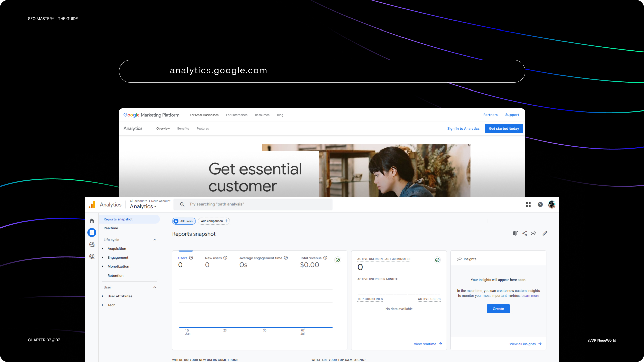Switch to the Benefits tab
Viewport: 644px width, 362px height.
click(x=183, y=129)
